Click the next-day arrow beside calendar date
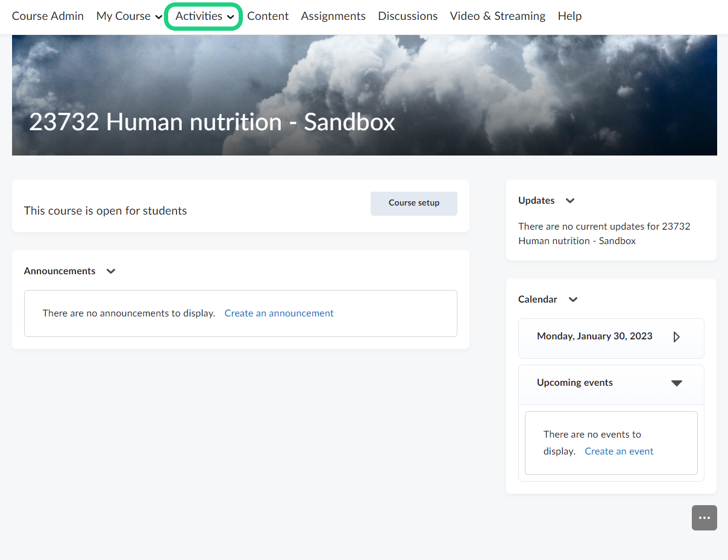Image resolution: width=728 pixels, height=560 pixels. [676, 337]
